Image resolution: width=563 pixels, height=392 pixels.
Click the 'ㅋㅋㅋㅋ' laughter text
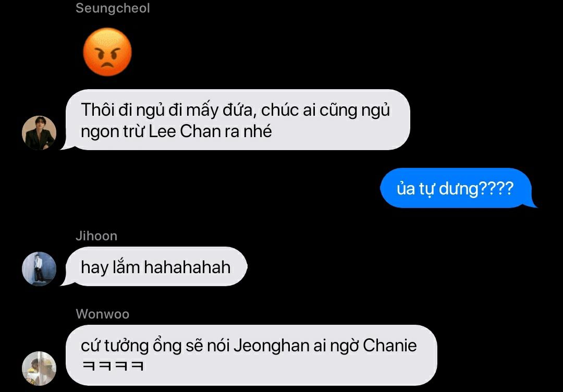(x=113, y=366)
